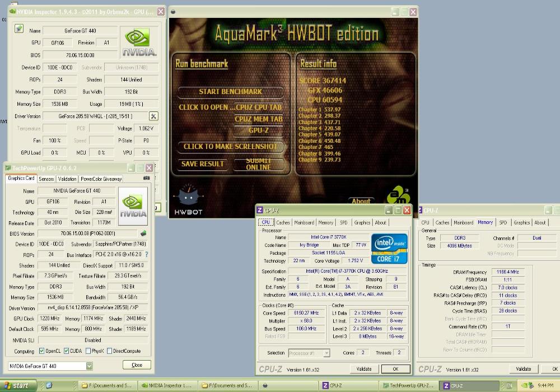Image resolution: width=560 pixels, height=392 pixels.
Task: Click the GPU-Z title bar icon
Action: point(8,168)
